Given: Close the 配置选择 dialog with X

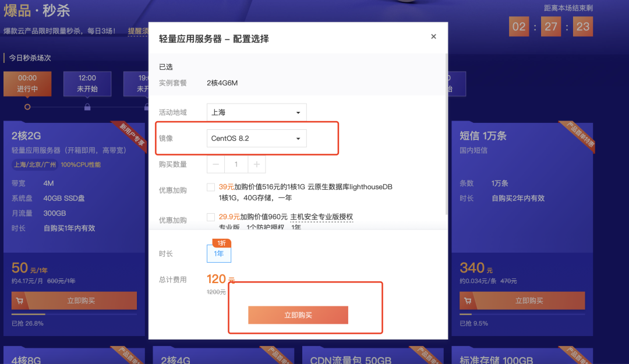Looking at the screenshot, I should pyautogui.click(x=433, y=37).
